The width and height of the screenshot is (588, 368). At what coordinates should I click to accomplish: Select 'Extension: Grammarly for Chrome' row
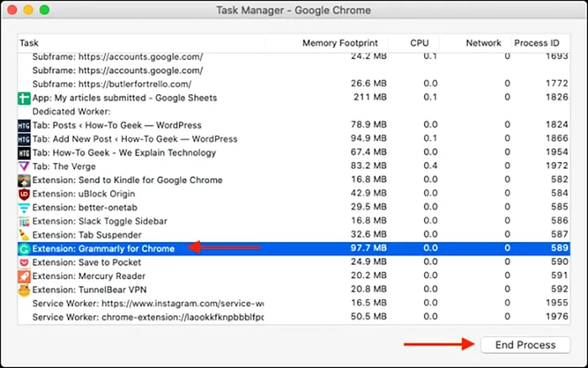(x=294, y=249)
